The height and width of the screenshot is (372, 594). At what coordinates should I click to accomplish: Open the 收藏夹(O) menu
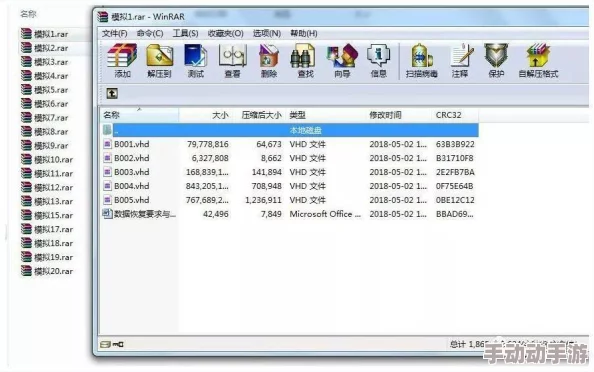225,33
